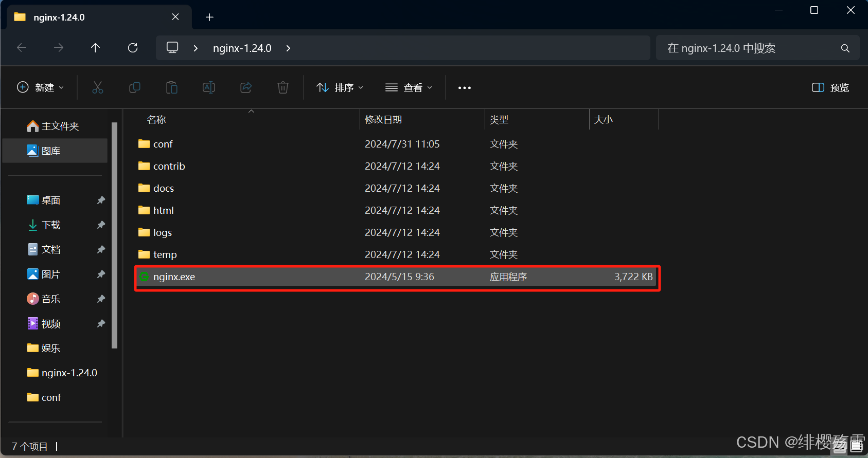Unpin 桌面 from quick access
Screen dimensions: 868x458
(x=101, y=200)
